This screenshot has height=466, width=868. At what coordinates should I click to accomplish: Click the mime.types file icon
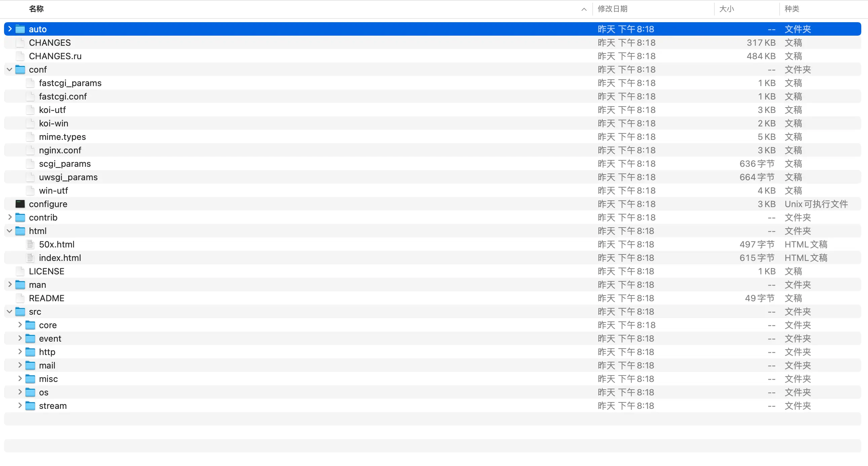click(30, 137)
